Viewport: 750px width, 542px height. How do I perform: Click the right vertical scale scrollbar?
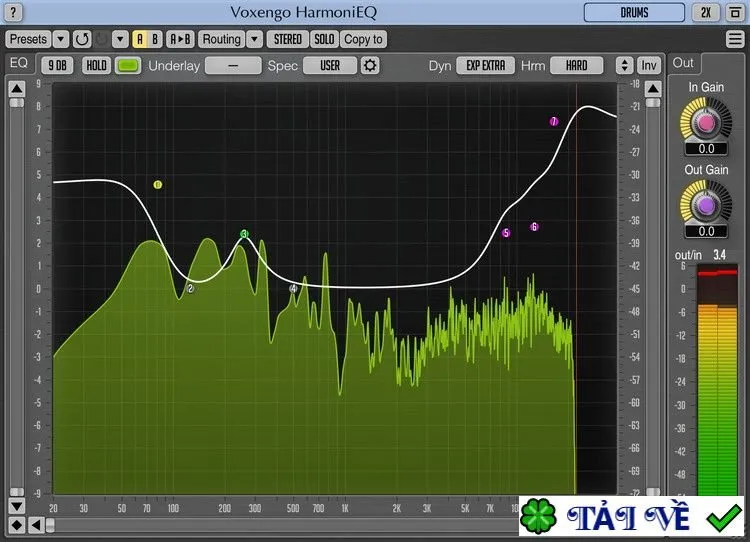coord(653,297)
